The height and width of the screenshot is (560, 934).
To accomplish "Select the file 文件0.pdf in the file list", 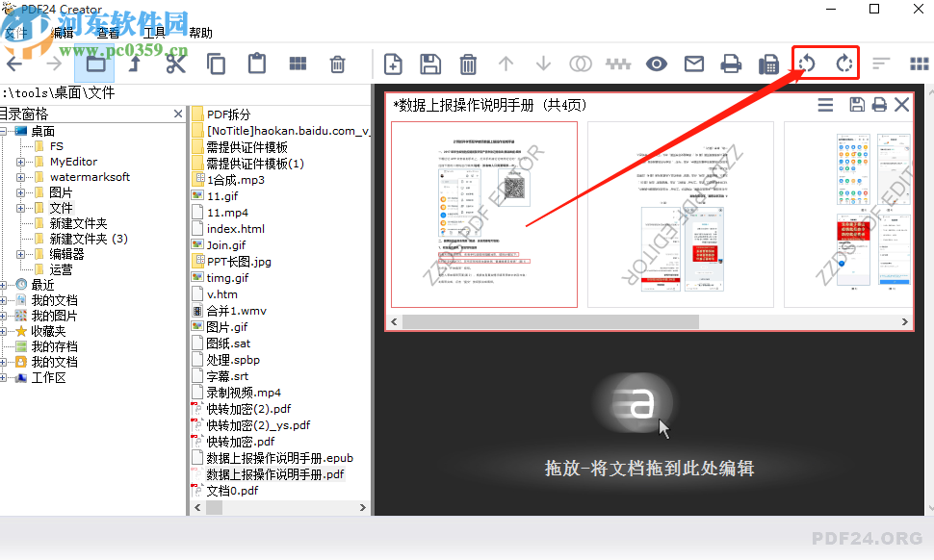I will tap(231, 491).
